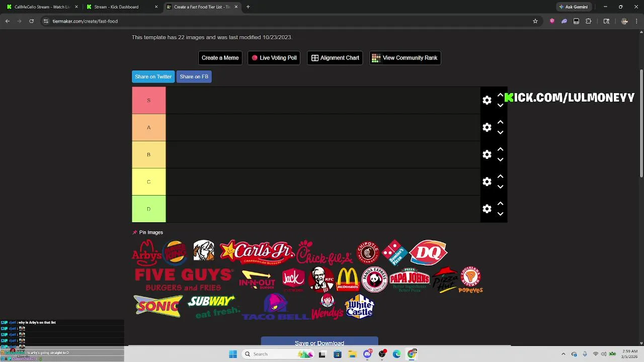The image size is (644, 362).
Task: Move S tier row down
Action: [x=500, y=105]
